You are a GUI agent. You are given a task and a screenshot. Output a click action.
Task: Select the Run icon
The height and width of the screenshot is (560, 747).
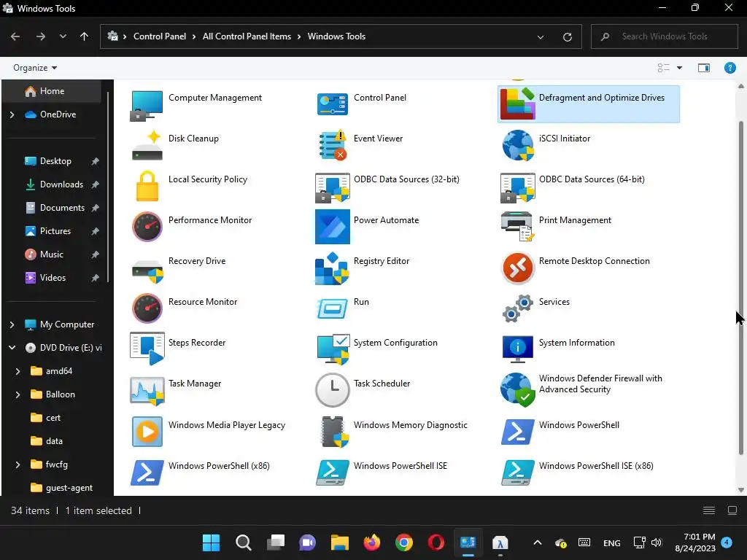332,308
